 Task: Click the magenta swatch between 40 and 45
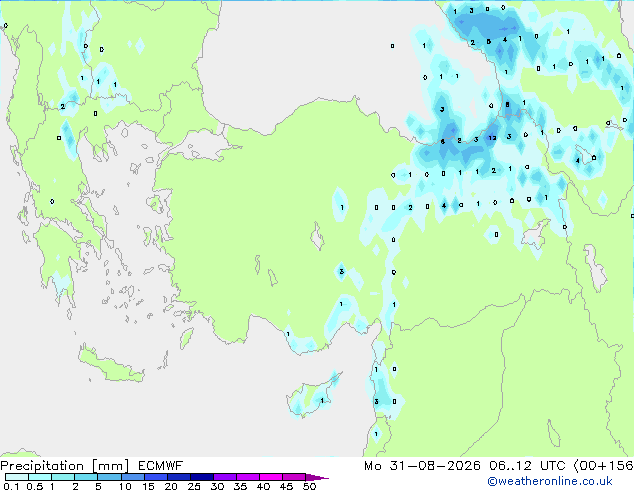[271, 477]
